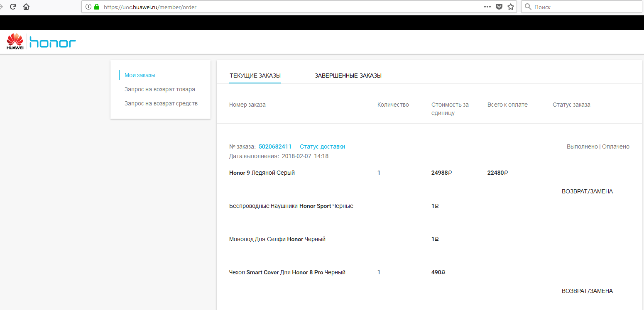Click the search magnifier icon

point(528,7)
